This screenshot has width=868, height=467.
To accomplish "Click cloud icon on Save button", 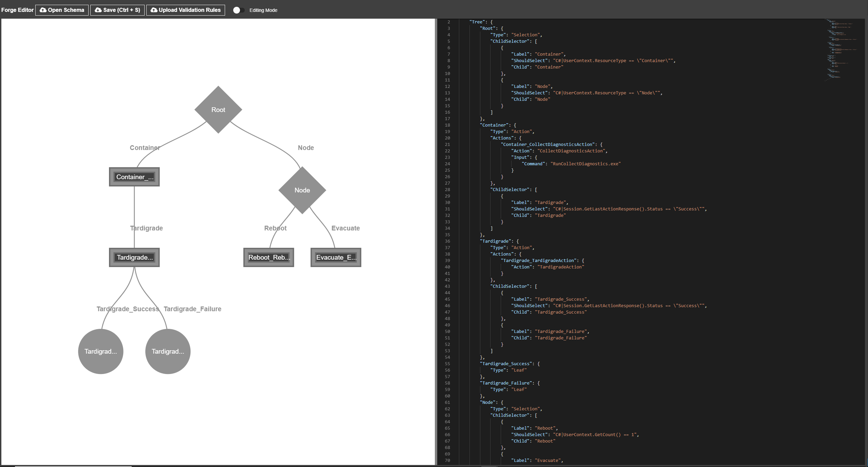I will tap(98, 10).
